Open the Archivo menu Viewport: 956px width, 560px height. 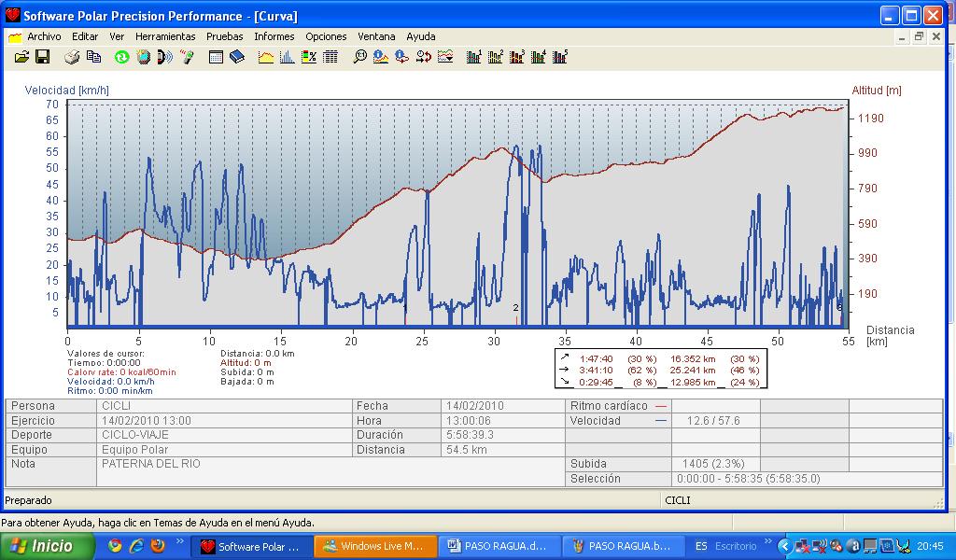pos(44,36)
